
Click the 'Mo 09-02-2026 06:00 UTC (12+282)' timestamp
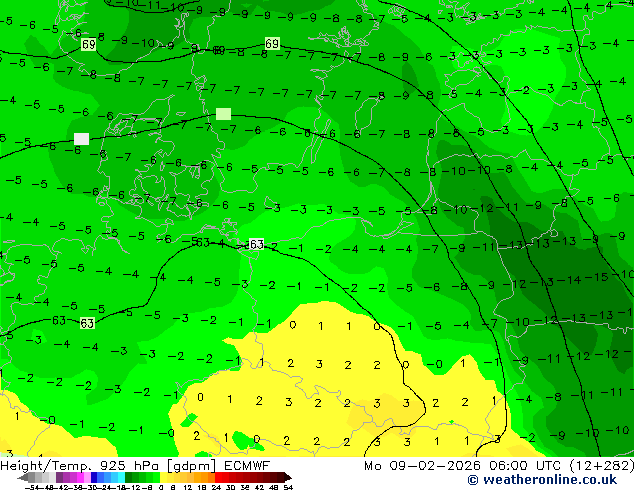tap(499, 466)
